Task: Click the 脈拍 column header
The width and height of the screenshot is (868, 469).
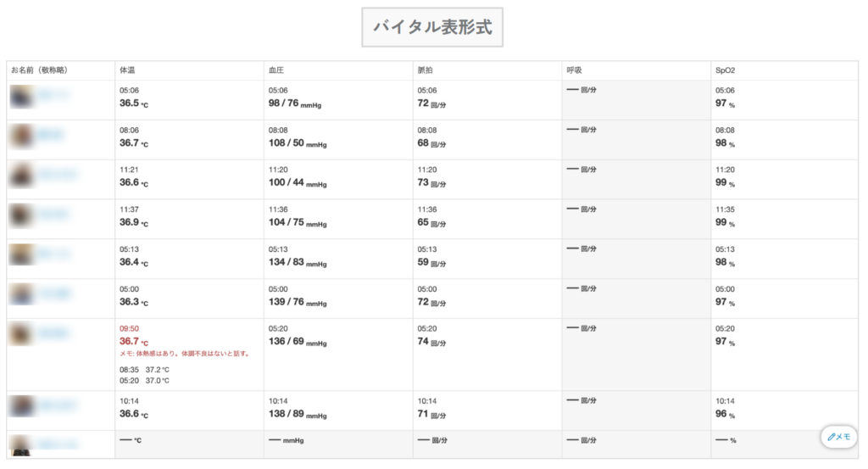Action: point(426,70)
